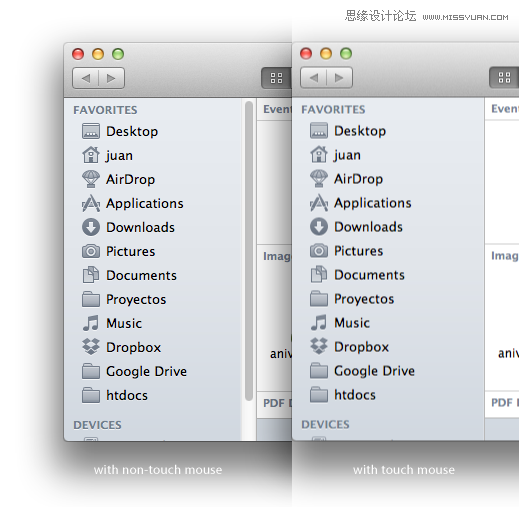Click DEVICES header in the left window
Screen dimensions: 519x507
click(x=97, y=425)
